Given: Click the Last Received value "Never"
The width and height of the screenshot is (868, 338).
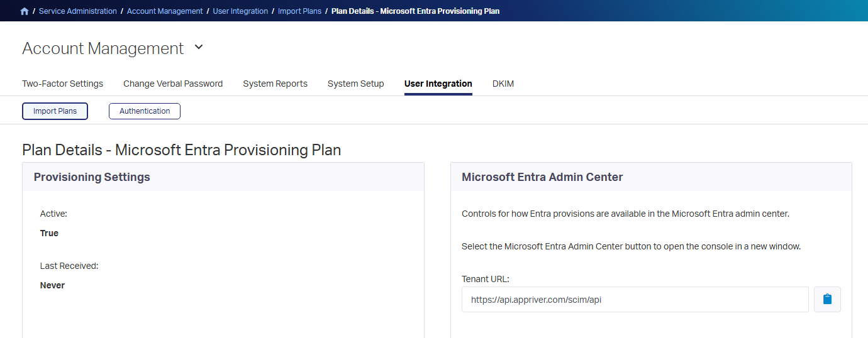Looking at the screenshot, I should point(52,285).
